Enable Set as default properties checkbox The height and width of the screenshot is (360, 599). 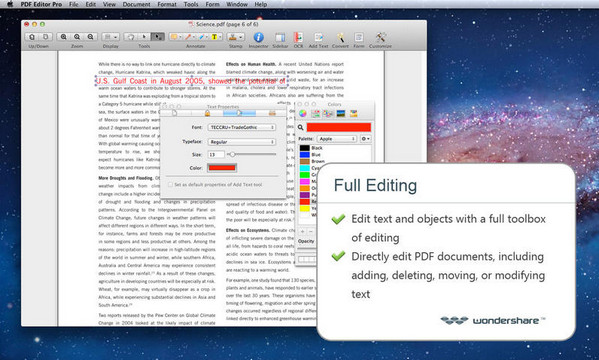coord(170,185)
